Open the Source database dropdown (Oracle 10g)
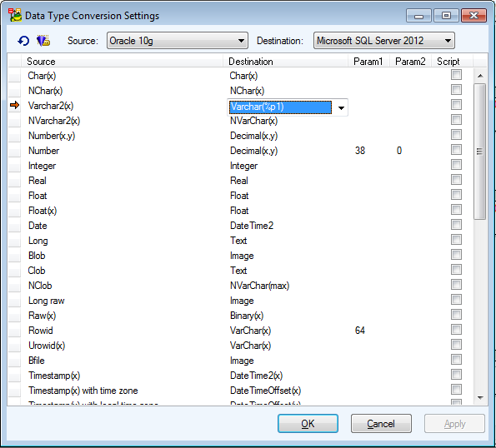Viewport: 496px width, 448px height. [x=178, y=41]
